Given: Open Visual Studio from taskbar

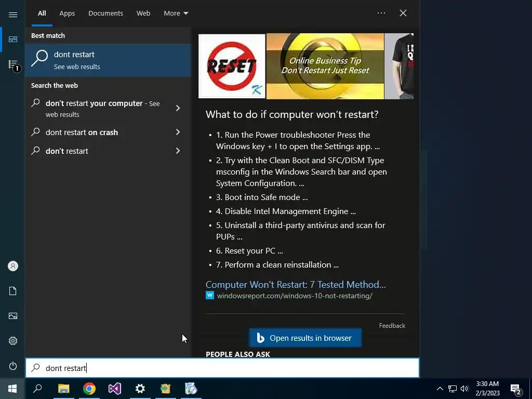Looking at the screenshot, I should [x=115, y=389].
